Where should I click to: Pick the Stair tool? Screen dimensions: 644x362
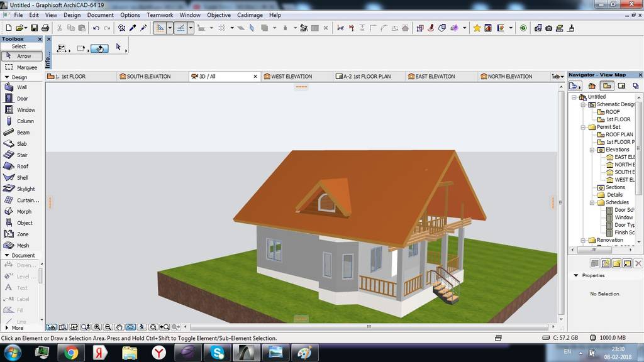(21, 155)
